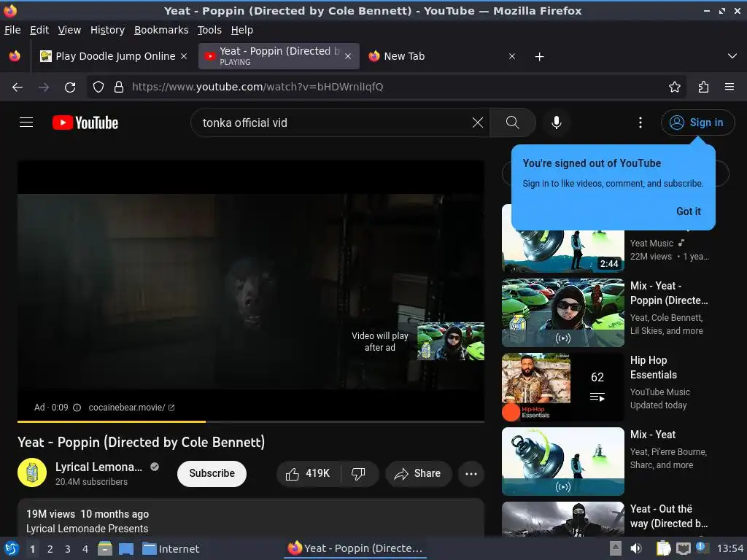
Task: Open the Internet taskbar launcher
Action: pyautogui.click(x=171, y=548)
